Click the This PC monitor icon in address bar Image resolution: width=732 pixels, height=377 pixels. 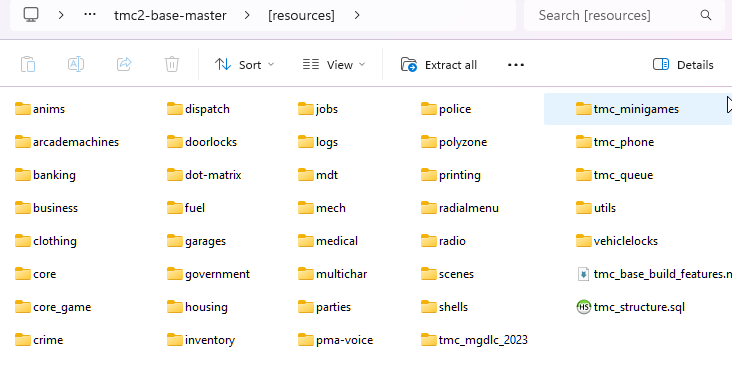[31, 15]
